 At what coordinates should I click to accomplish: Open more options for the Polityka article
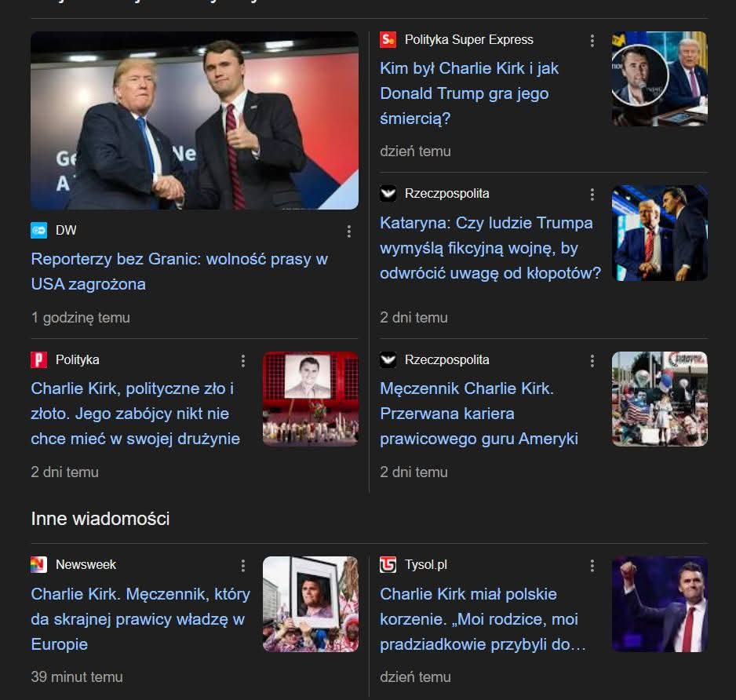point(242,360)
